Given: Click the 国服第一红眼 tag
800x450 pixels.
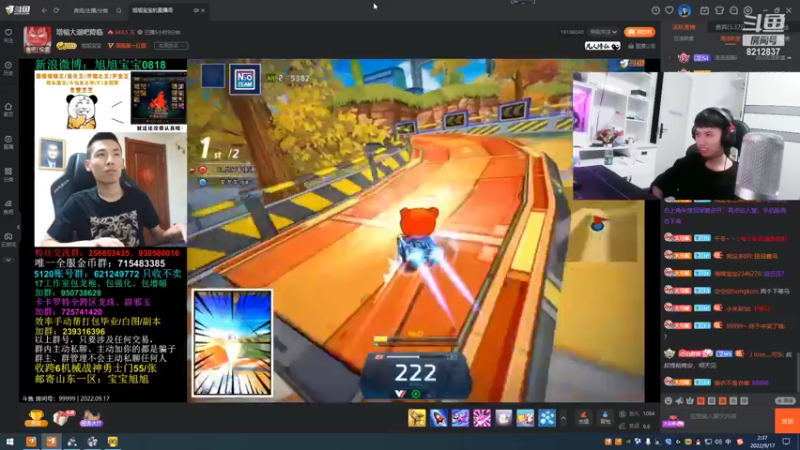Looking at the screenshot, I should (127, 46).
